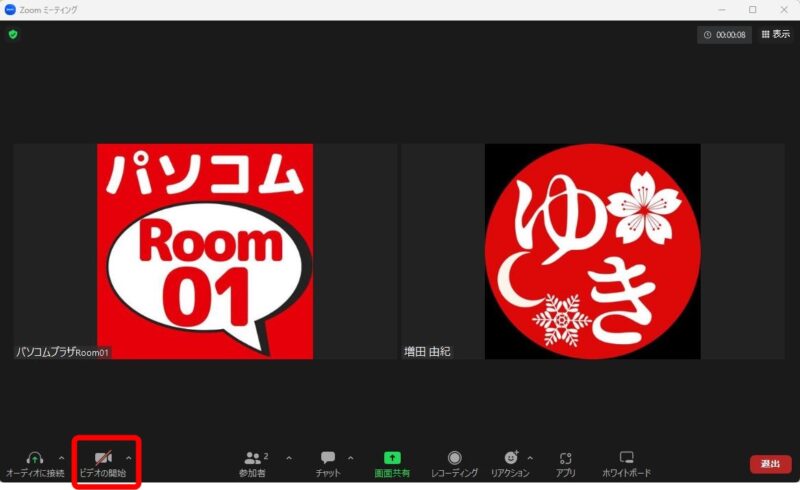
Task: Maximize the Zoom meeting window
Action: (753, 10)
